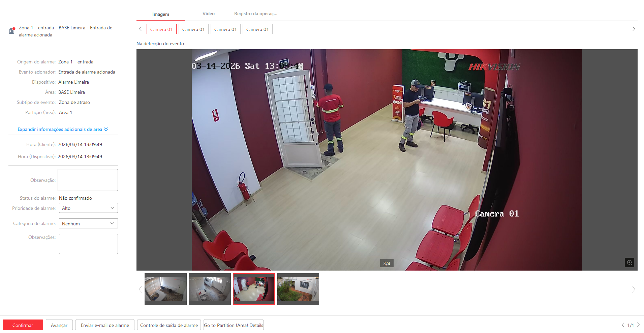Switch to the Vídeo tab

click(208, 14)
